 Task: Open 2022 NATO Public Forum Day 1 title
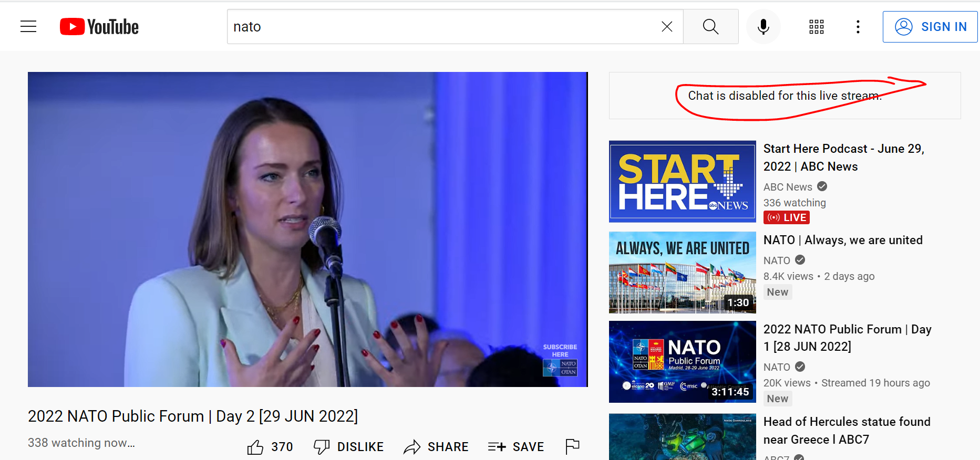pos(848,338)
